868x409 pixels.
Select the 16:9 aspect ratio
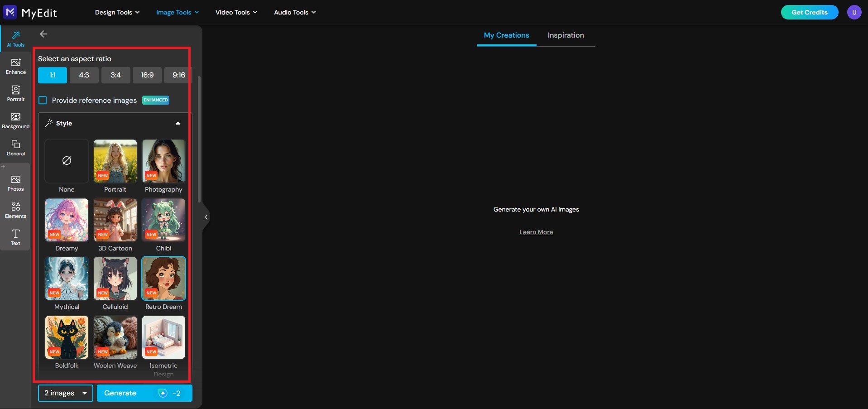point(147,75)
